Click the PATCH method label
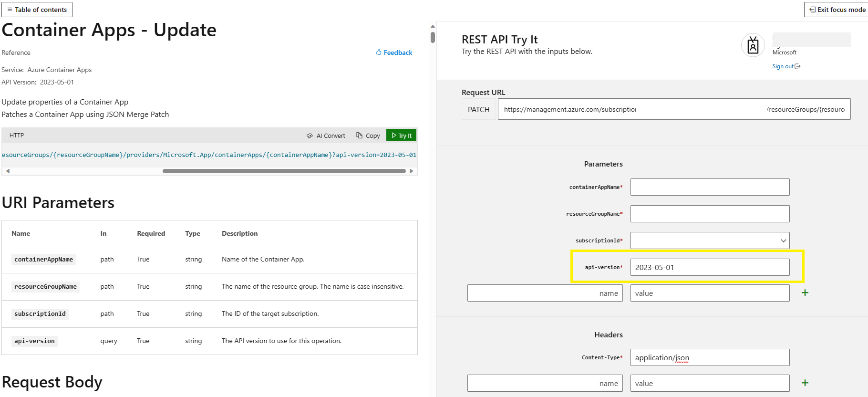This screenshot has height=397, width=868. (x=478, y=109)
